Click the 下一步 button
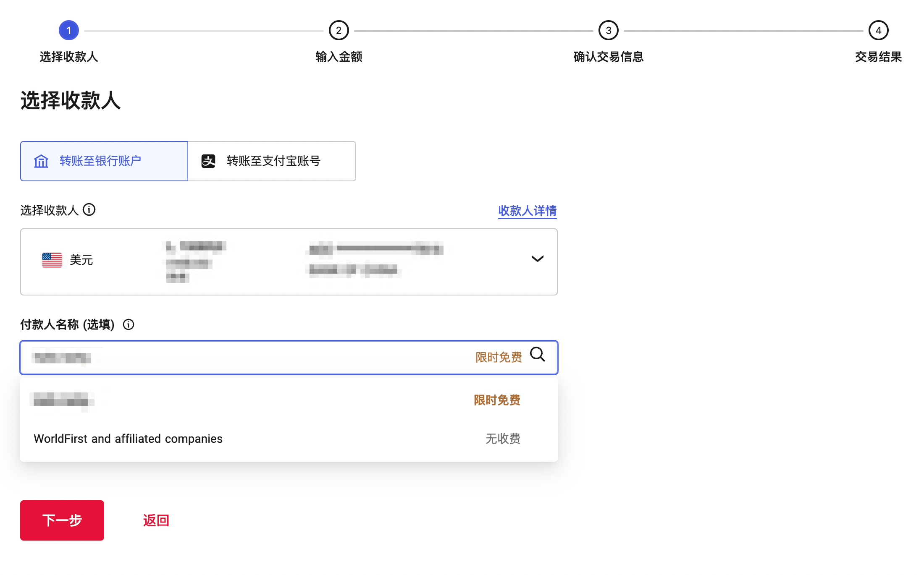924x575 pixels. click(x=62, y=520)
